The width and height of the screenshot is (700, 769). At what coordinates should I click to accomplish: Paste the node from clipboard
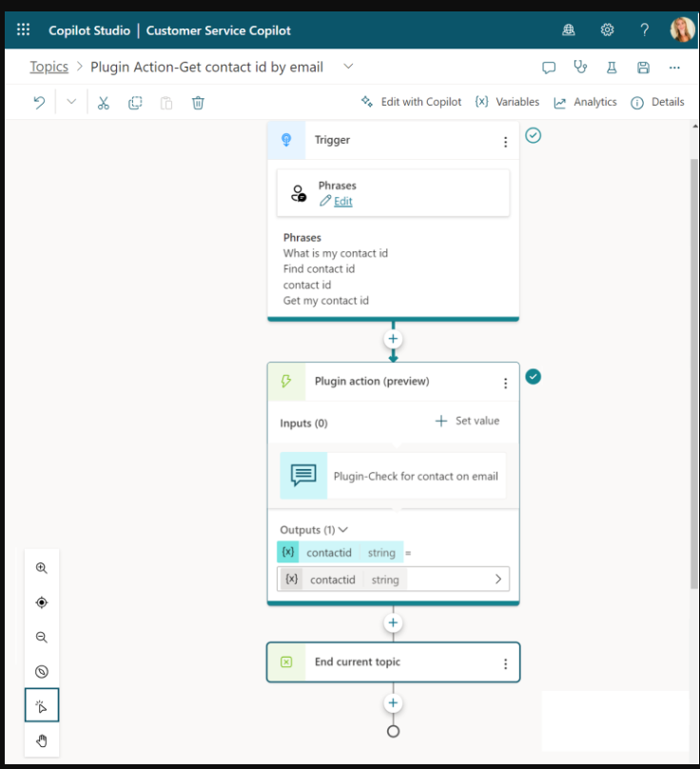[166, 103]
